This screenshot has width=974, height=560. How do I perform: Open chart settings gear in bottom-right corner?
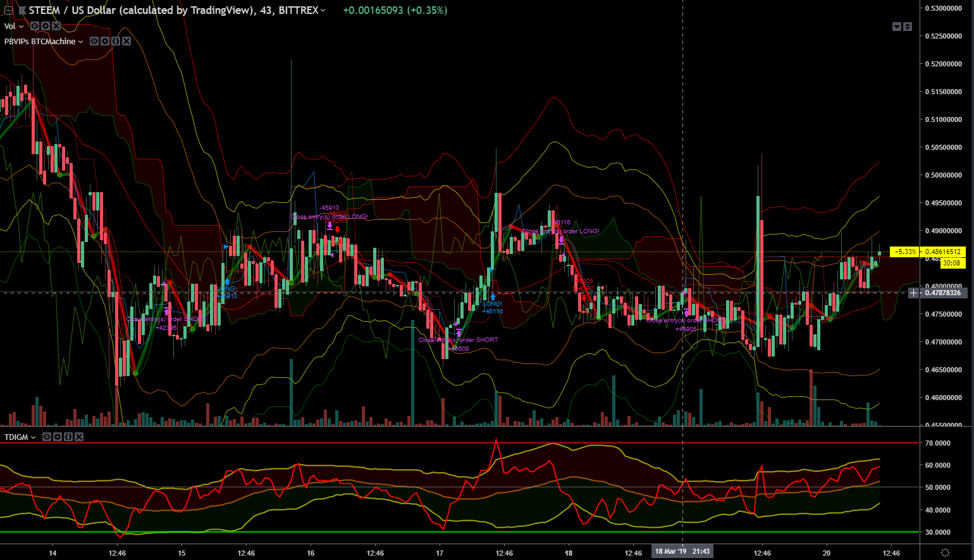pyautogui.click(x=946, y=552)
